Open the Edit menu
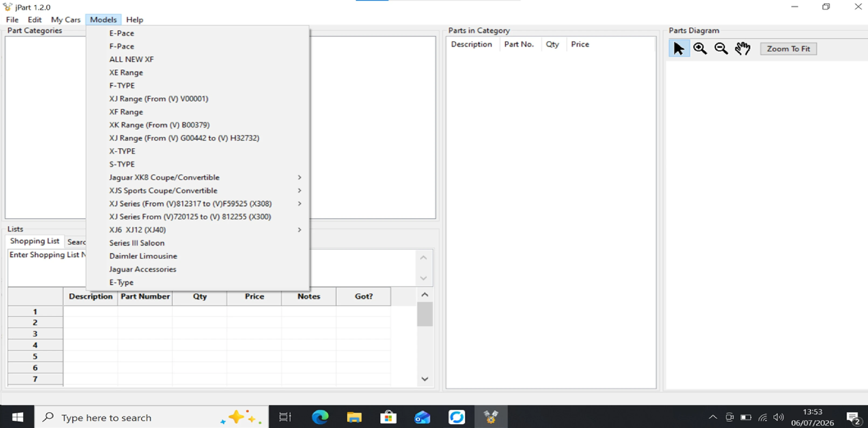This screenshot has width=868, height=428. (x=34, y=20)
